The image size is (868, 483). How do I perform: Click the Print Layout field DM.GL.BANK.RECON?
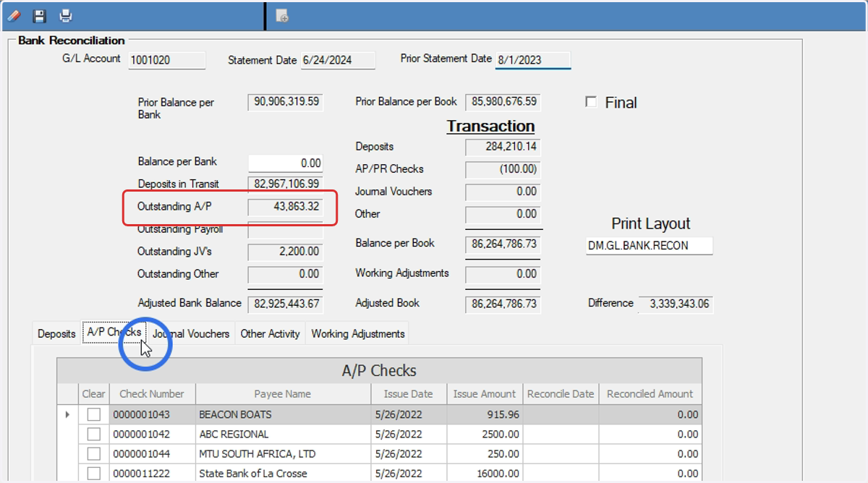pyautogui.click(x=650, y=245)
